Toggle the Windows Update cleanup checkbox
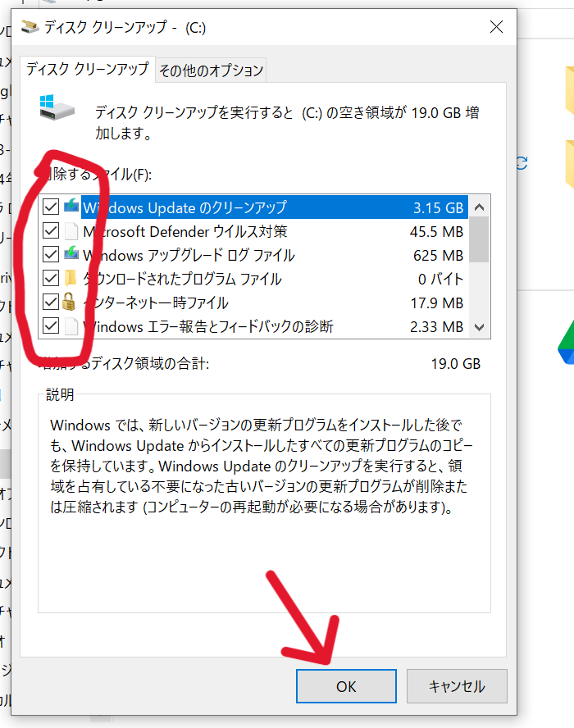Image resolution: width=574 pixels, height=728 pixels. click(x=51, y=207)
